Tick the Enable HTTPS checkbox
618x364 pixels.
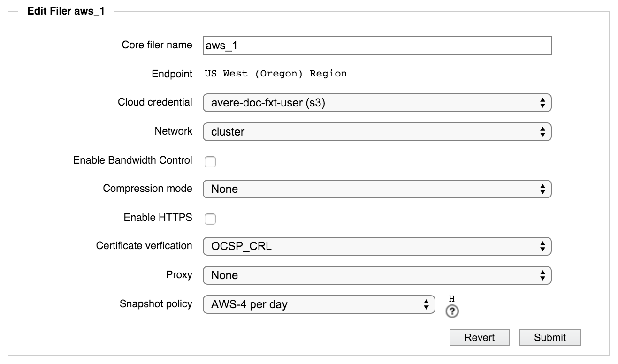click(x=210, y=219)
